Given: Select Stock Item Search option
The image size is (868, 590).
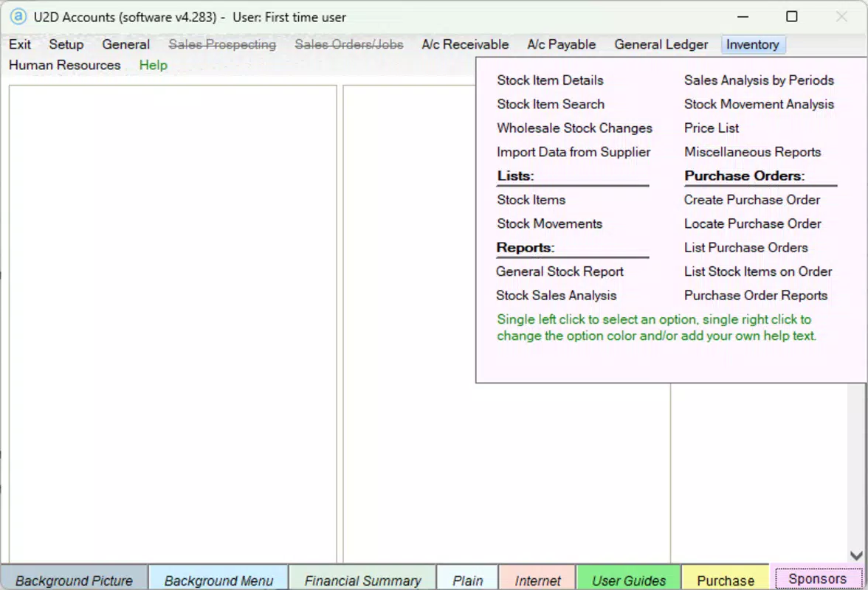Looking at the screenshot, I should 551,104.
